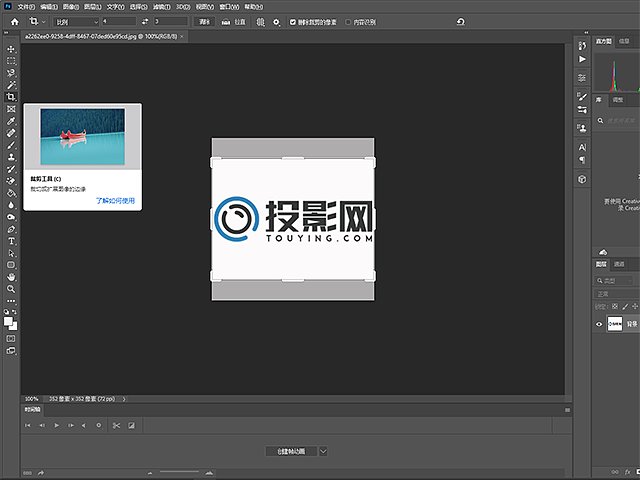Click the background color swatch

click(x=15, y=327)
